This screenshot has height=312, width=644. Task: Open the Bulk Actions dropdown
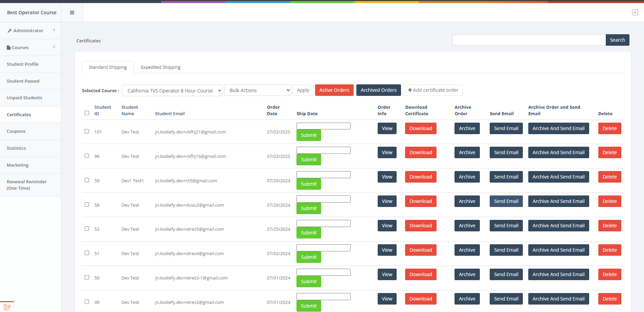pos(258,90)
